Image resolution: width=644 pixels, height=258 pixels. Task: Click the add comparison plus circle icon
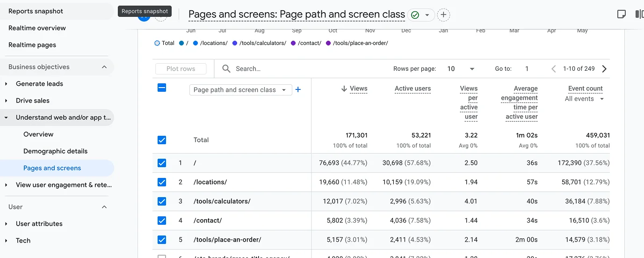[443, 15]
